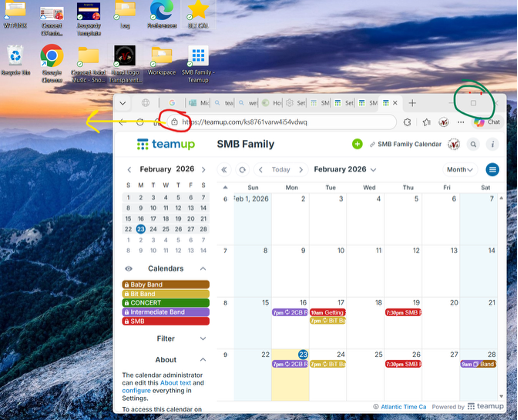518x420 pixels.
Task: Open the browser extensions icon
Action: [x=407, y=122]
